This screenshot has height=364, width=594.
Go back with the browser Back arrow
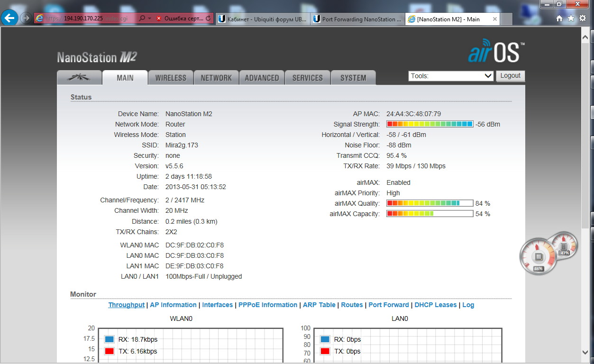10,18
